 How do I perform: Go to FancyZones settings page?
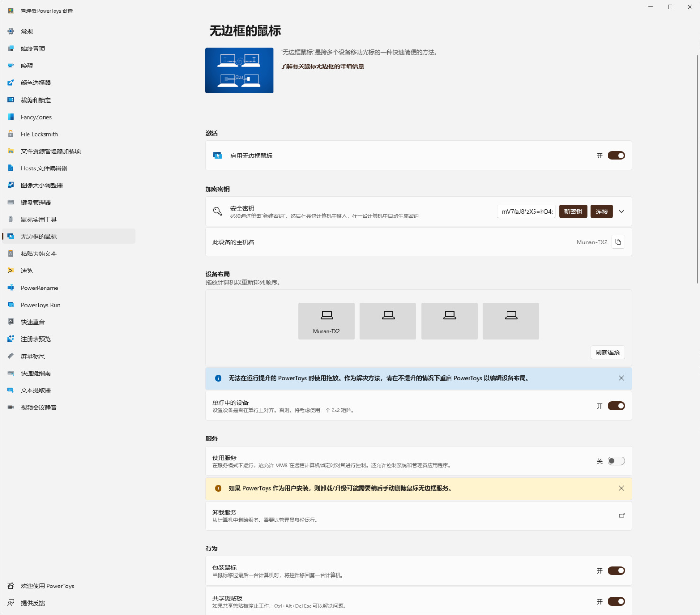pos(69,117)
